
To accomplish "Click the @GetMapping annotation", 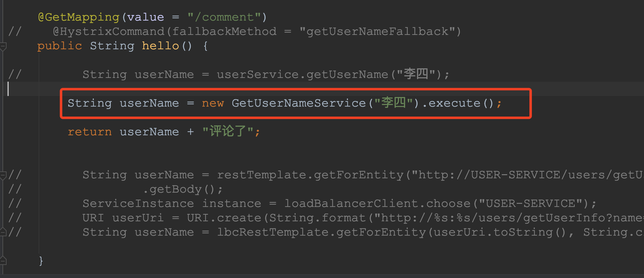I will coord(78,17).
